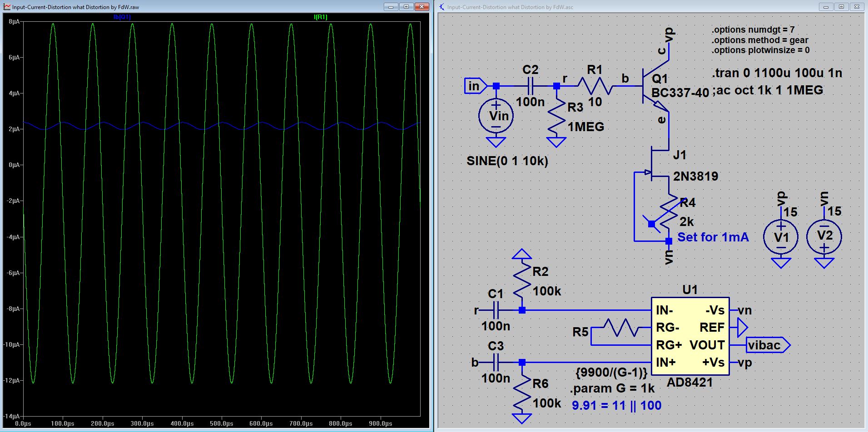Click the 0µA vertical axis label
The height and width of the screenshot is (432, 868).
pyautogui.click(x=14, y=165)
